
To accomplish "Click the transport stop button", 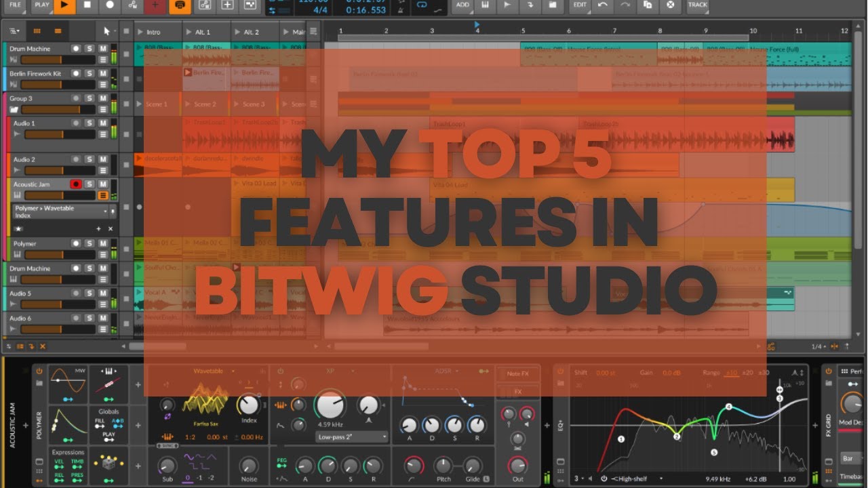I will pos(87,5).
